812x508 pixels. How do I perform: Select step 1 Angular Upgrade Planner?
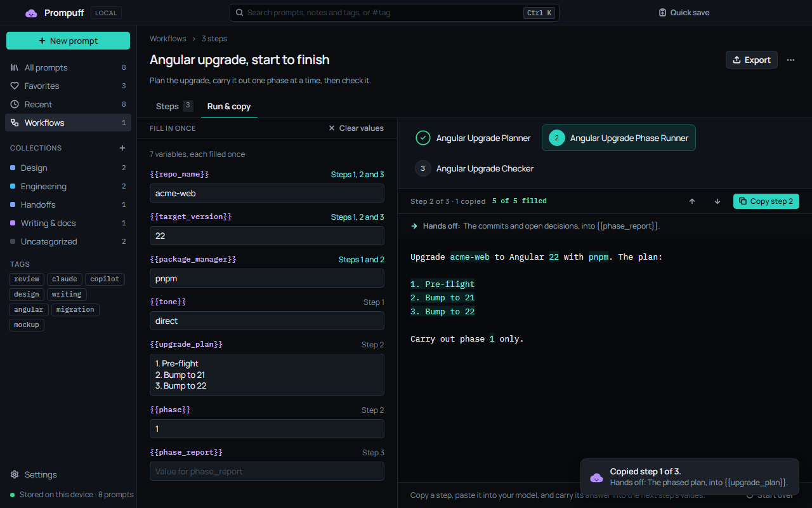[473, 138]
